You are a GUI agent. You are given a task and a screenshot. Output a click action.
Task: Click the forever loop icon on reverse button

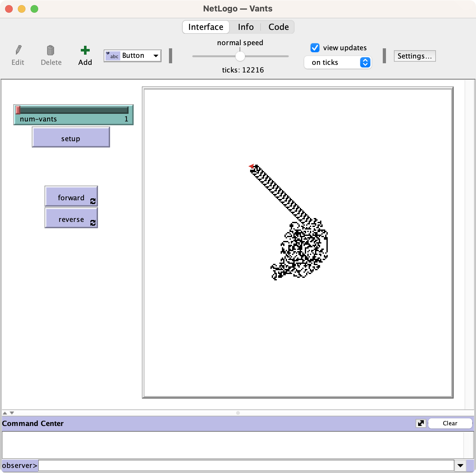[x=93, y=223]
